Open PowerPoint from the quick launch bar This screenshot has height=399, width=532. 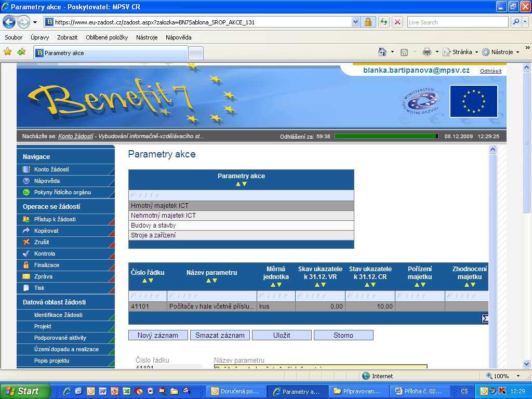tap(115, 391)
